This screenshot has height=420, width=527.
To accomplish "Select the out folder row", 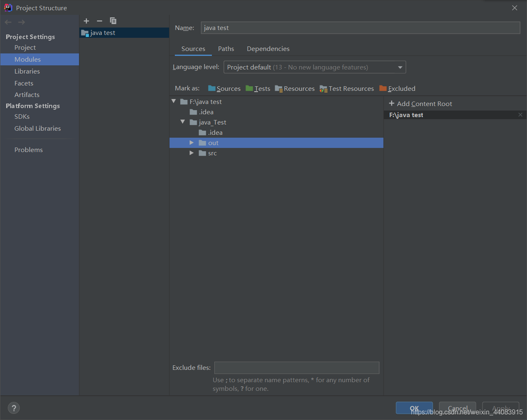I will [276, 143].
